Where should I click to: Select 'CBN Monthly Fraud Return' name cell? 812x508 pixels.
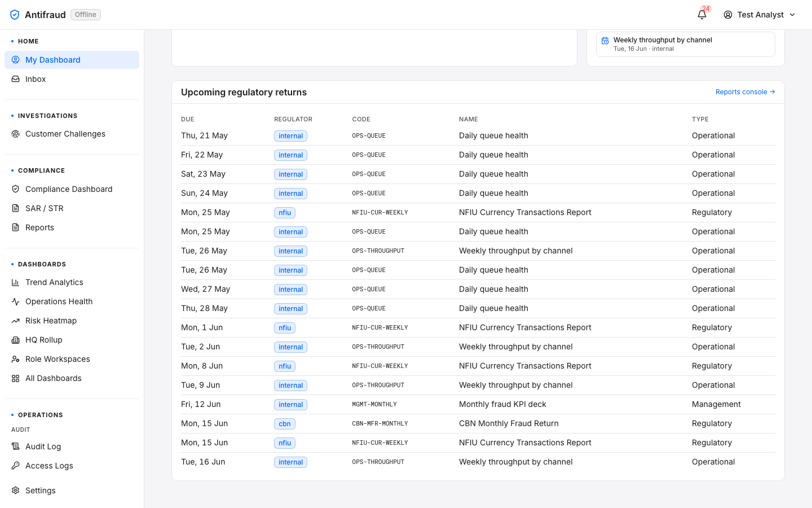(x=509, y=423)
